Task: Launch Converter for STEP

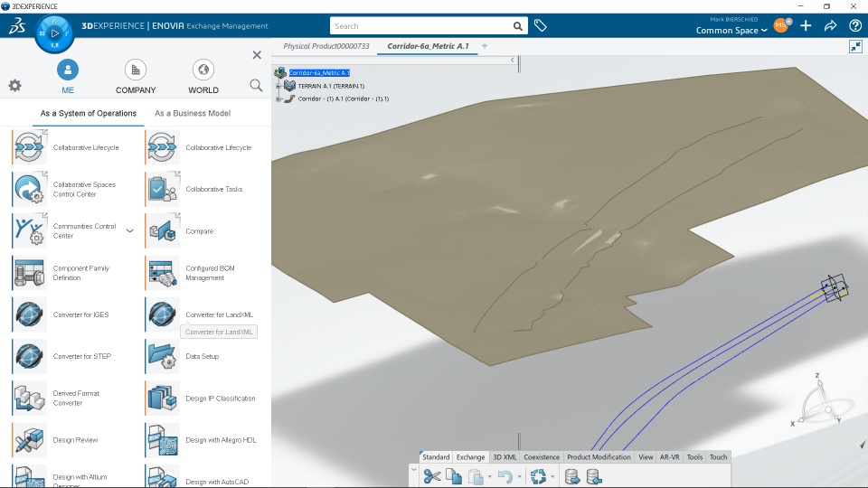Action: pos(29,356)
